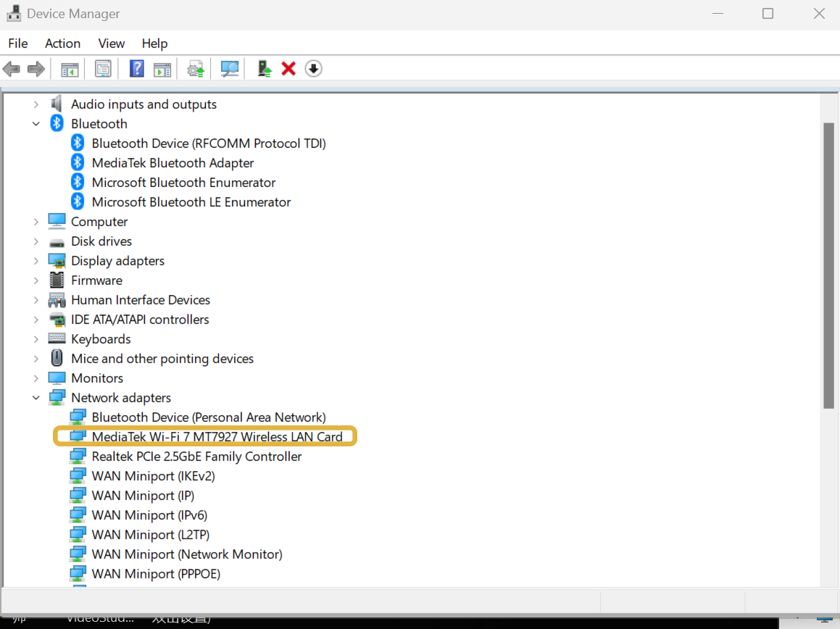Viewport: 840px width, 629px height.
Task: Toggle the Show/Hide Console Tree toolbar icon
Action: tap(70, 69)
